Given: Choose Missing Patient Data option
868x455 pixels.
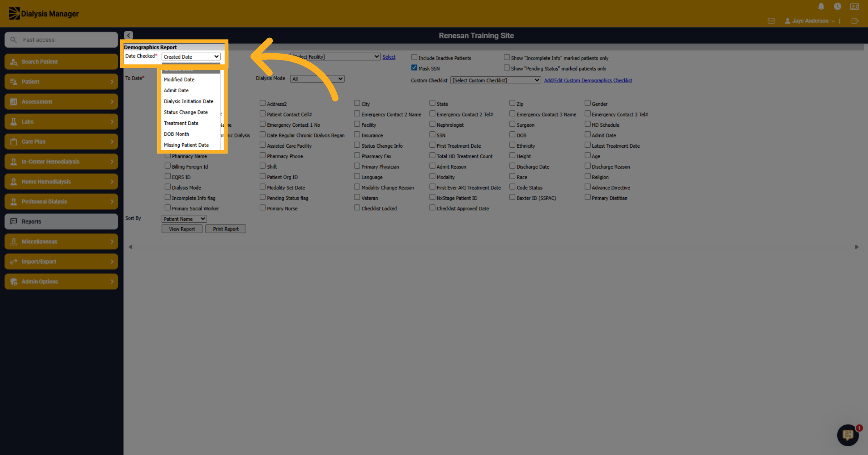Looking at the screenshot, I should pos(191,145).
